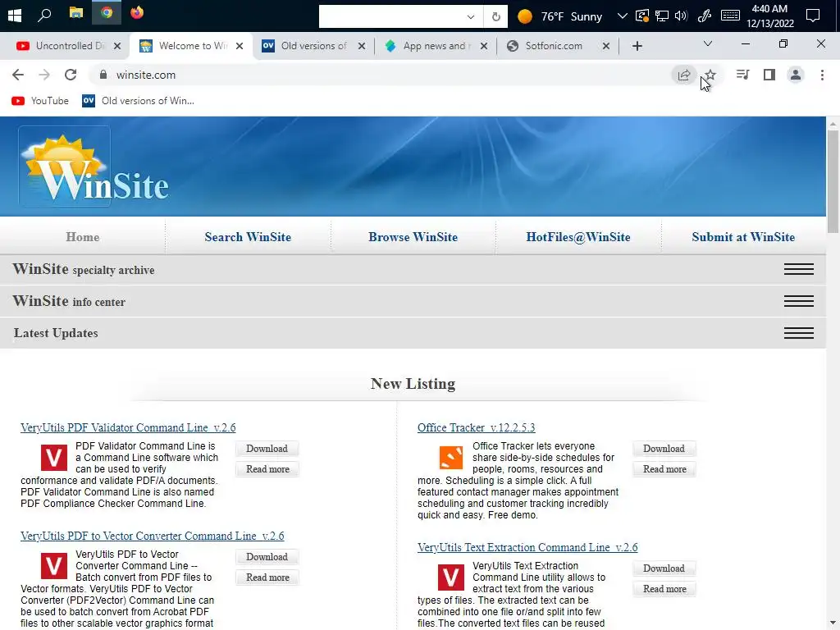
Task: Open HotFiles@WinSite navigation item
Action: tap(578, 237)
